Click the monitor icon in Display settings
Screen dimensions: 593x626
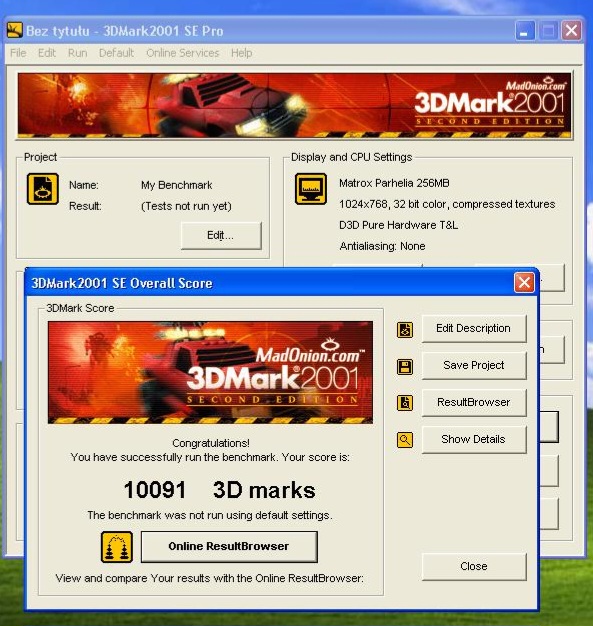pos(311,189)
